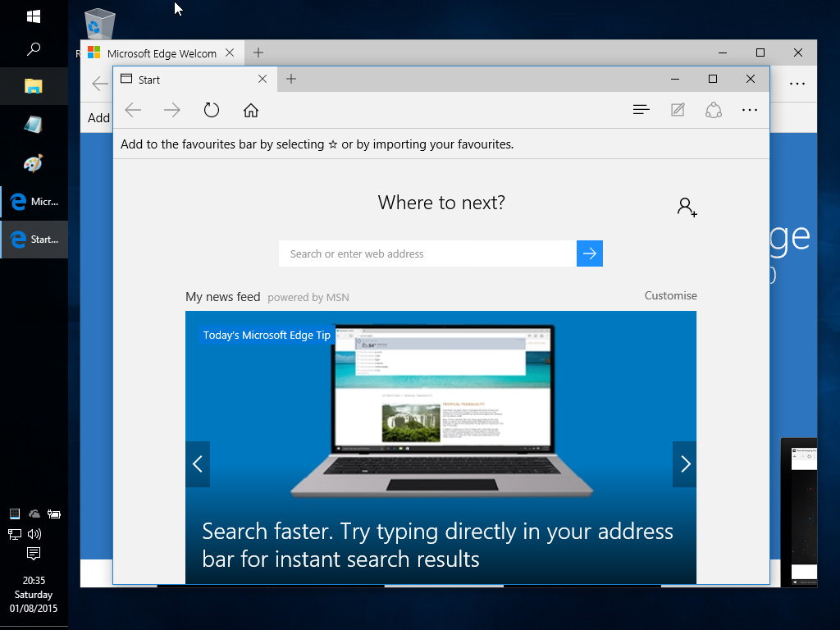Open the network icon in system tray
840x630 pixels.
point(15,533)
